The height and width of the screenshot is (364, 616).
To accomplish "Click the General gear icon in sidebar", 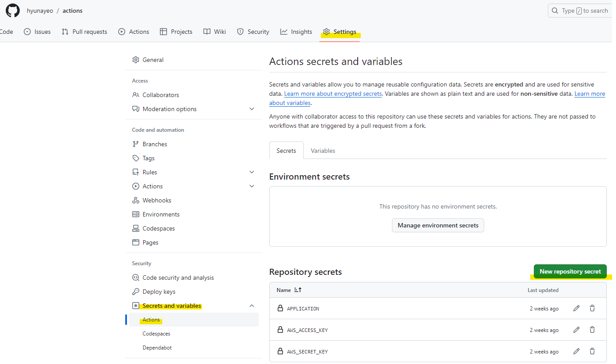I will tap(136, 60).
